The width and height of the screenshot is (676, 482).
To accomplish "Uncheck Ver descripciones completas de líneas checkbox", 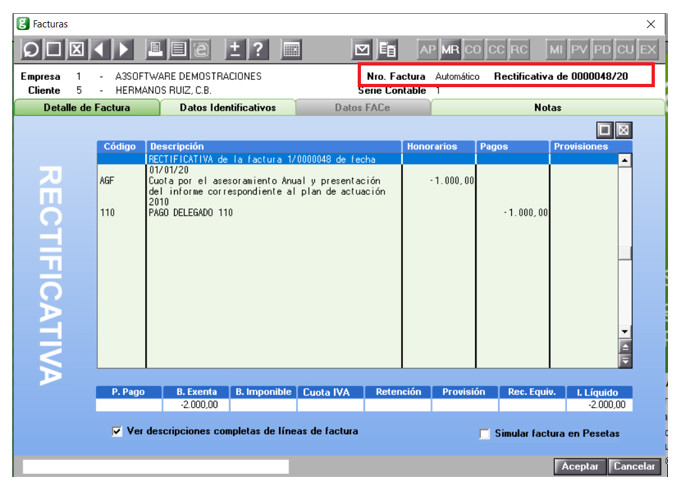I will coord(116,432).
